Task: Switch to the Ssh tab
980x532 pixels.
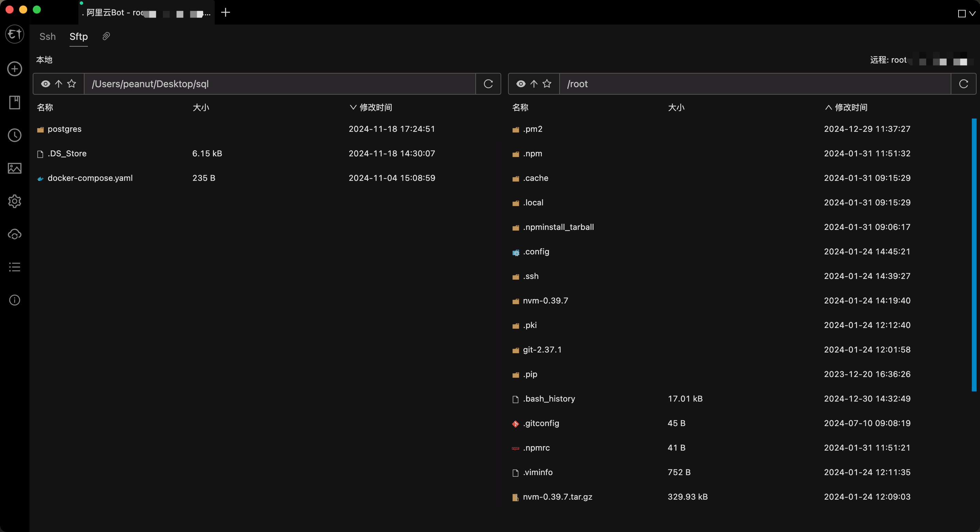Action: coord(48,36)
